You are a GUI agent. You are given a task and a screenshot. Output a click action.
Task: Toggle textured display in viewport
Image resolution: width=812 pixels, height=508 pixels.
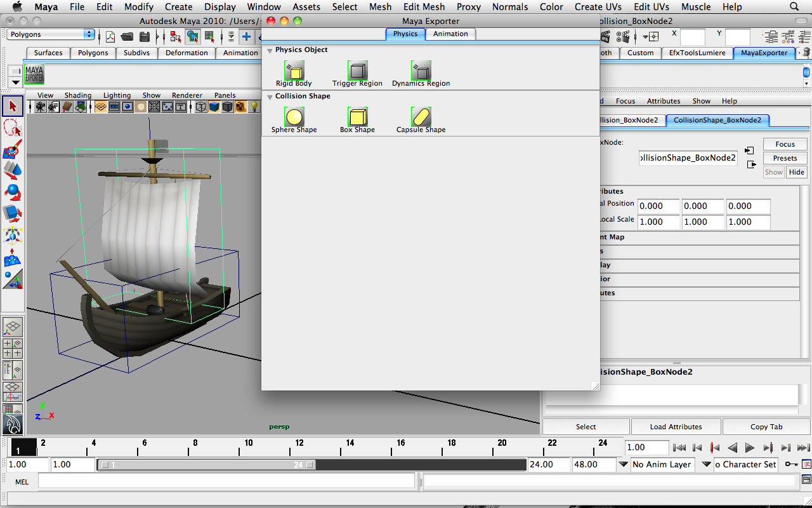tap(241, 107)
